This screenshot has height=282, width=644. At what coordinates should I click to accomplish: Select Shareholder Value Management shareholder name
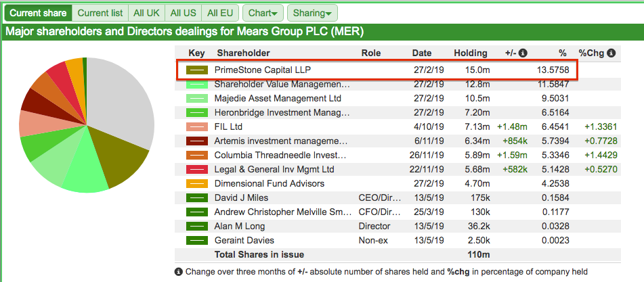click(x=282, y=85)
